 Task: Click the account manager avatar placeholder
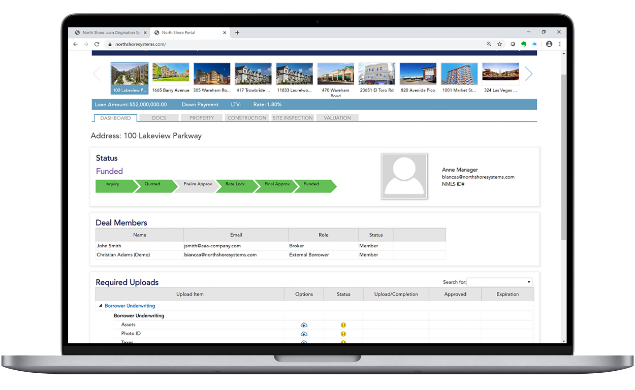click(x=404, y=176)
